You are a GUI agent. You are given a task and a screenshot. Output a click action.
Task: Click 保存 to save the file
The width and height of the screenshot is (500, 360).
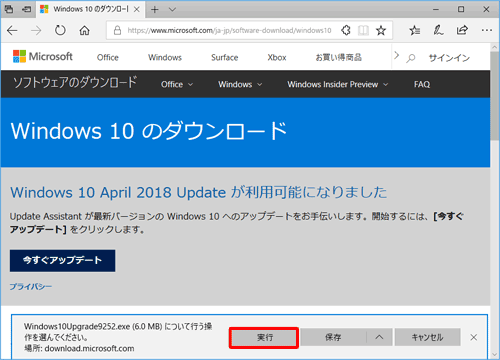tap(333, 337)
